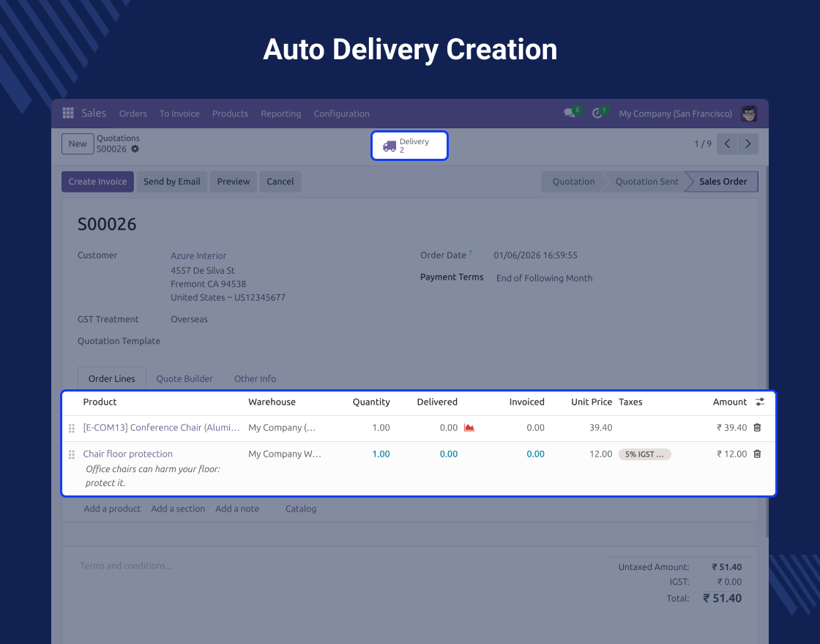Open the Products menu

(x=230, y=113)
